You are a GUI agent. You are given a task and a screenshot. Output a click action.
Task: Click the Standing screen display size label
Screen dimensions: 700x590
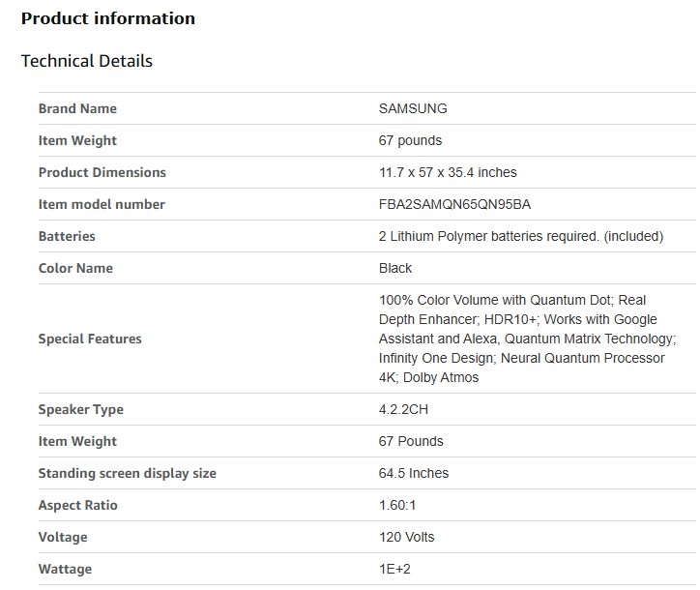coord(127,473)
